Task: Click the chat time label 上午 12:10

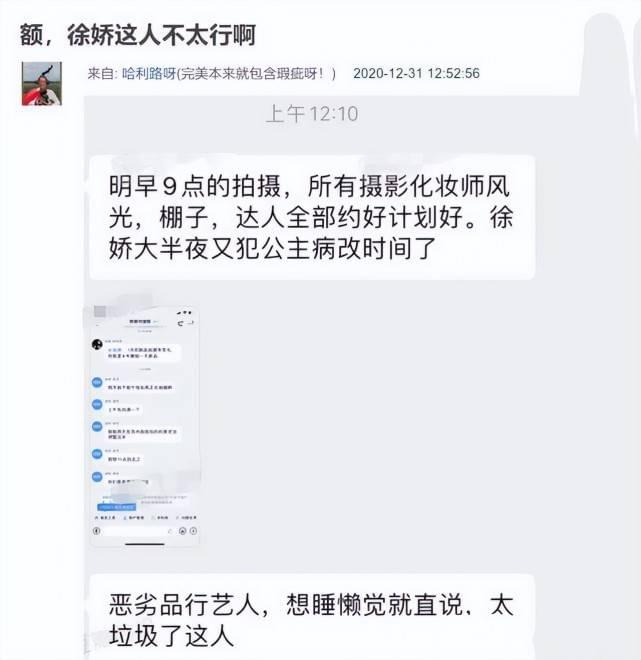Action: click(x=312, y=114)
